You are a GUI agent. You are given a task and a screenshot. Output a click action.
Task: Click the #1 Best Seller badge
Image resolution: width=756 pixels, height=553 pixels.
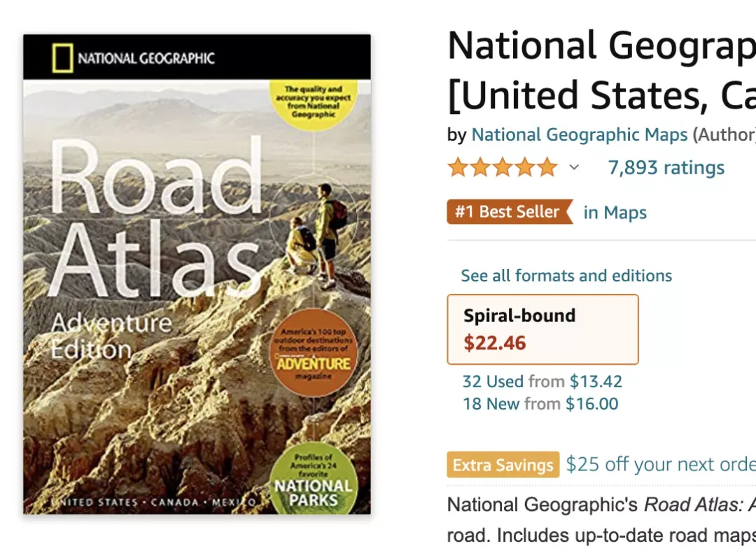[510, 211]
